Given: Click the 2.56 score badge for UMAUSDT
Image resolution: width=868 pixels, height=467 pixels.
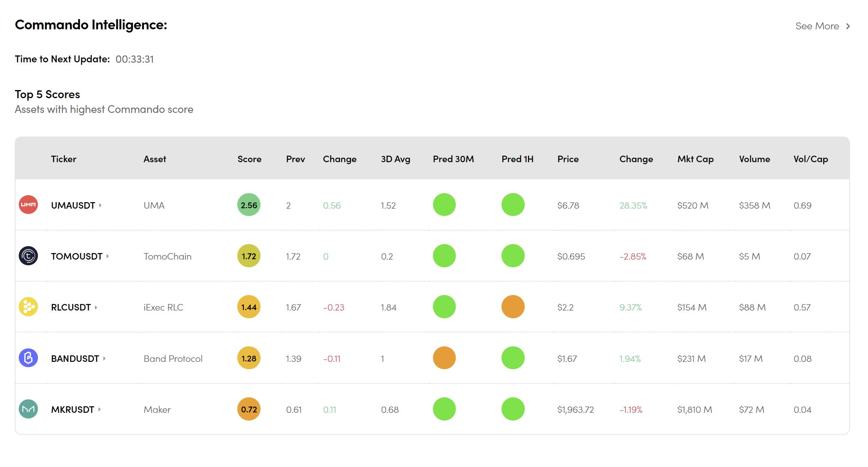Looking at the screenshot, I should pyautogui.click(x=249, y=205).
